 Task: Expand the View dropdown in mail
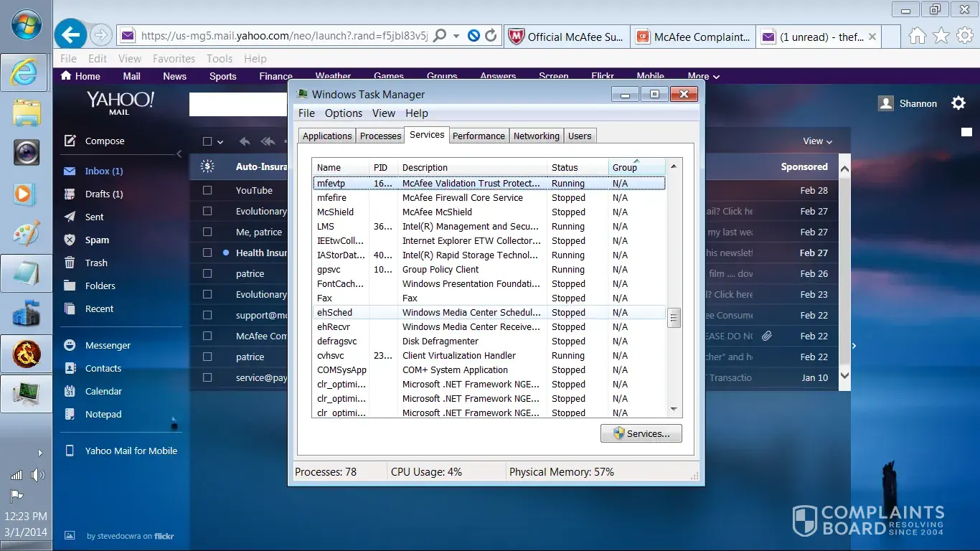817,141
